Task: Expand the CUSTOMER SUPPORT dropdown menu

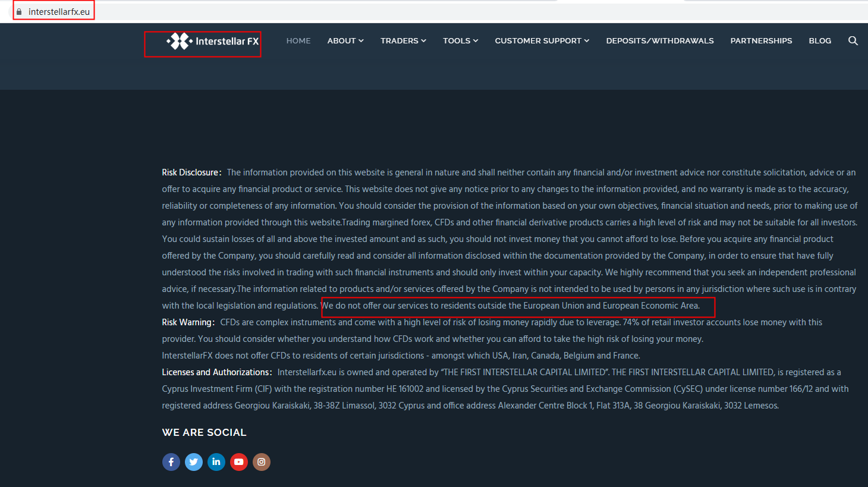Action: (x=542, y=41)
